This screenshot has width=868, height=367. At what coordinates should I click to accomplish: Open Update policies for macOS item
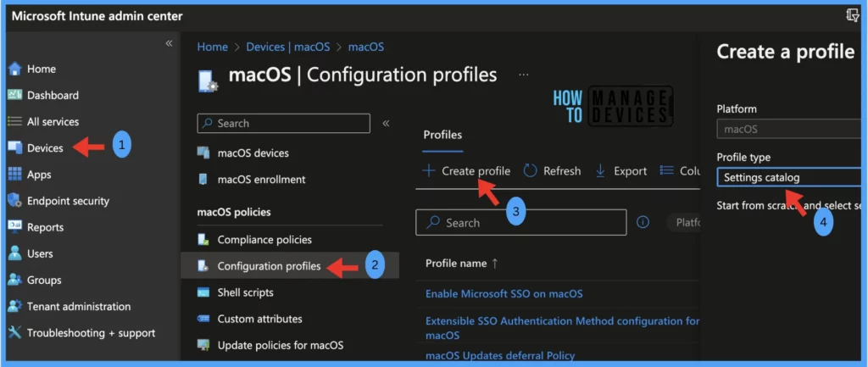tap(280, 346)
